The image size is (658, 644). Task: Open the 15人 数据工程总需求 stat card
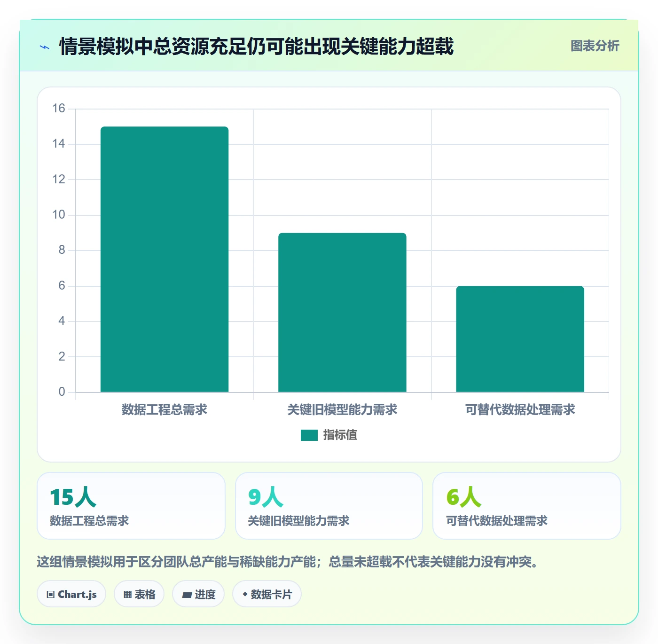(131, 506)
